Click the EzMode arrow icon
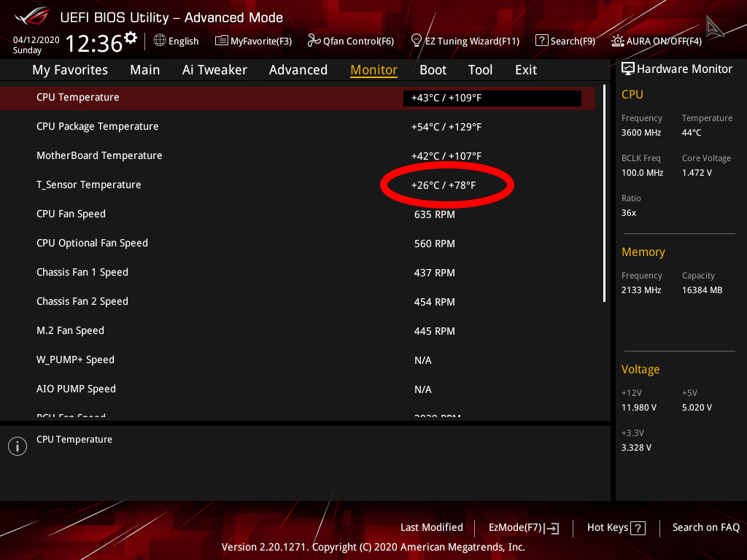The image size is (747, 560). [551, 528]
